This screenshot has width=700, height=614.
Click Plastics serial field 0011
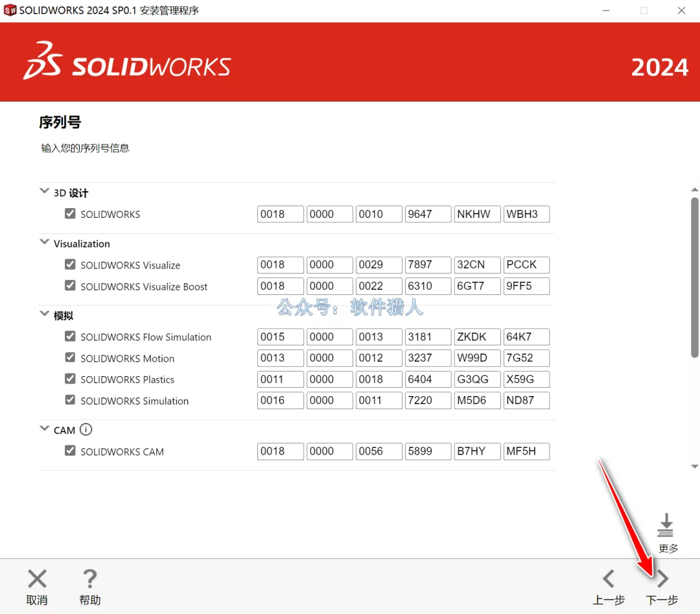coord(281,379)
